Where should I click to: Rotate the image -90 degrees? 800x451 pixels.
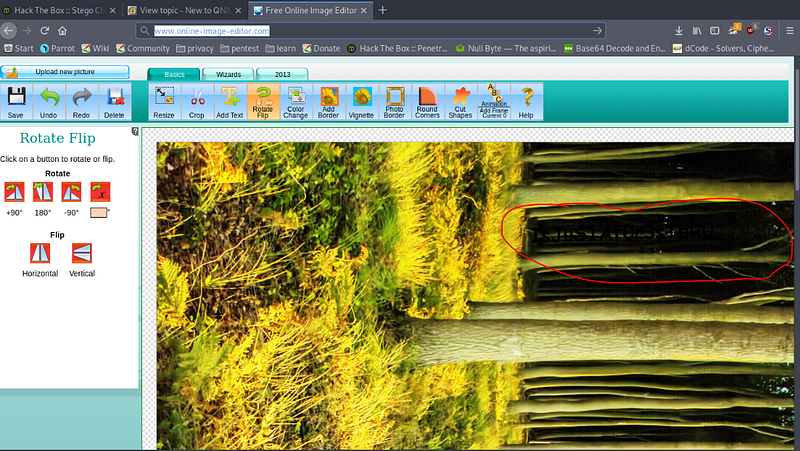click(x=71, y=192)
